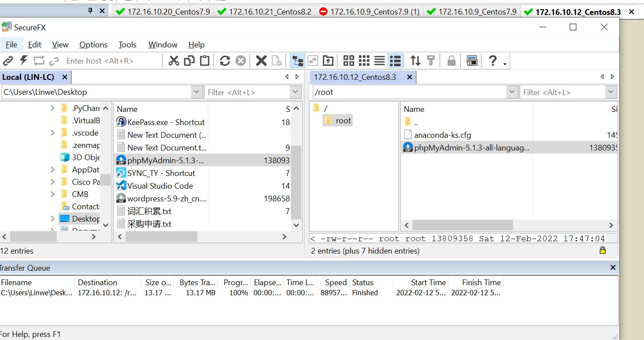644x340 pixels.
Task: Open the Options menu
Action: 94,44
